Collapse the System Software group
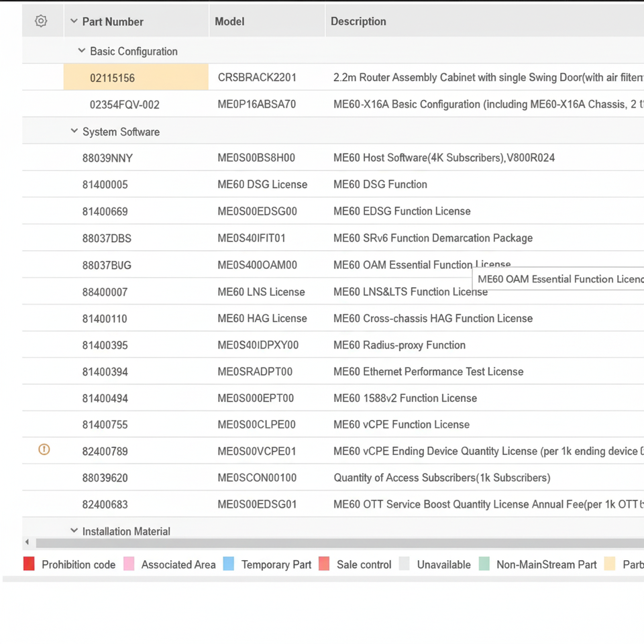 click(74, 131)
